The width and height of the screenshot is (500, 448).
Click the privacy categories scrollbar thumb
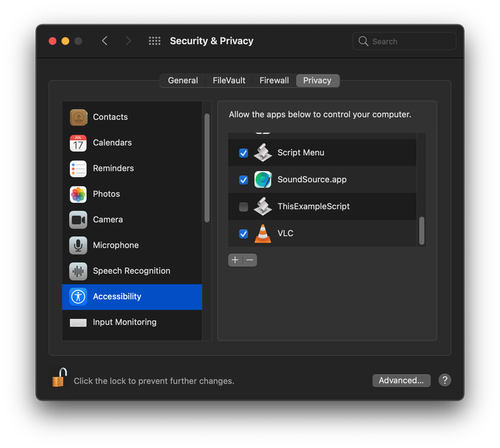(x=207, y=168)
